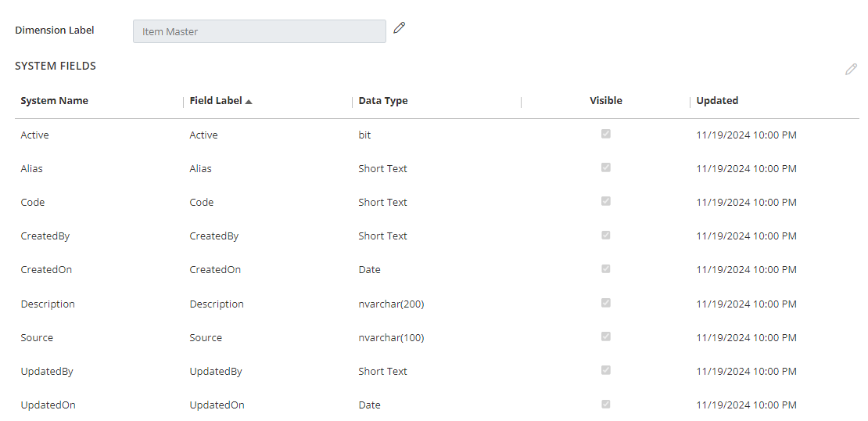Toggle the Visible checkbox for Code
This screenshot has height=421, width=868.
coord(606,201)
